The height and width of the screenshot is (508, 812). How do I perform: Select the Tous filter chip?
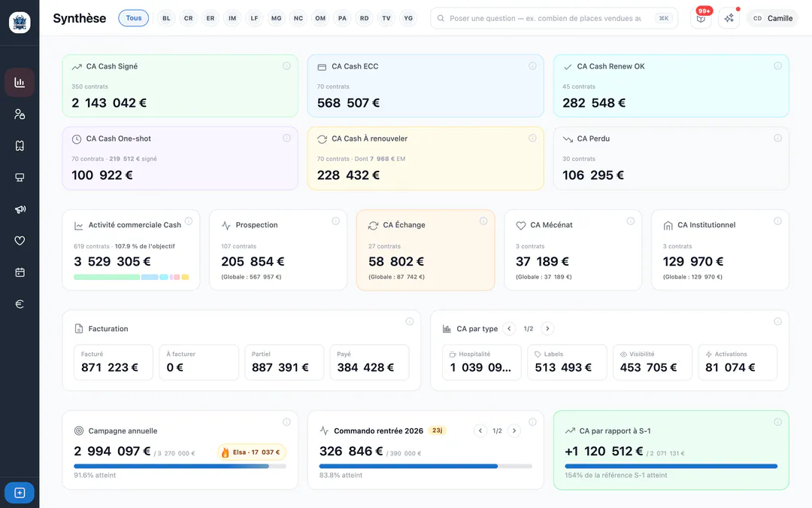[134, 18]
